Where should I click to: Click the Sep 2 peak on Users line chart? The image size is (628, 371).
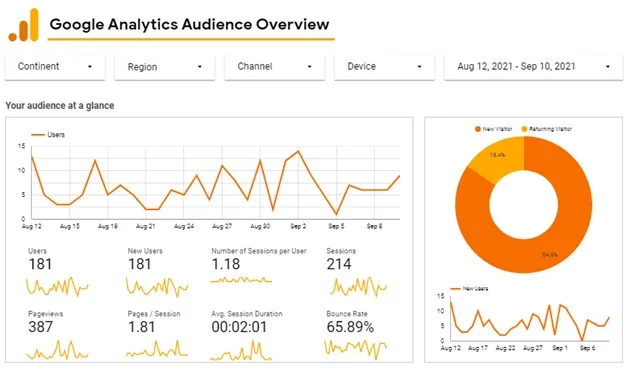298,151
